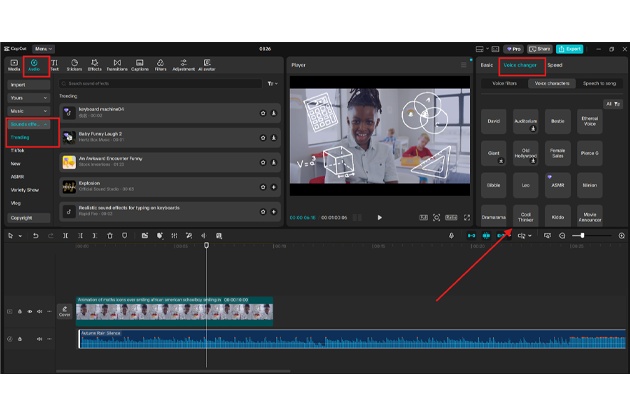Click the player panel menu icon
The image size is (630, 420).
point(463,65)
